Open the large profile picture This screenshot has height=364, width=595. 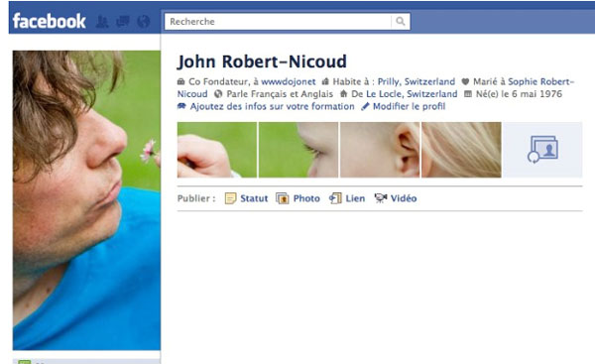click(x=86, y=200)
